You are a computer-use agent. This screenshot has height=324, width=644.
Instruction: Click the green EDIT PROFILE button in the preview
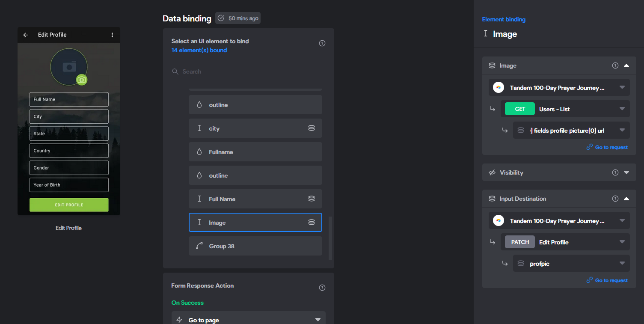pos(69,205)
